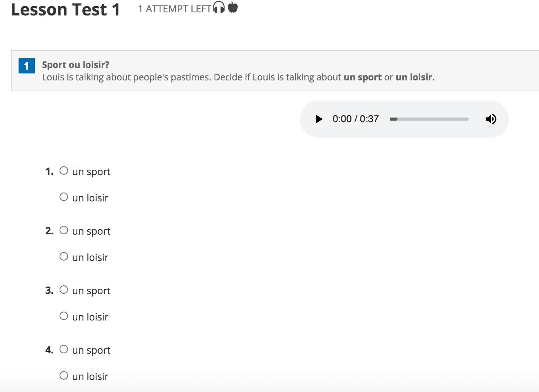Choose "un loisir" for question 2
The height and width of the screenshot is (392, 539).
pyautogui.click(x=64, y=257)
